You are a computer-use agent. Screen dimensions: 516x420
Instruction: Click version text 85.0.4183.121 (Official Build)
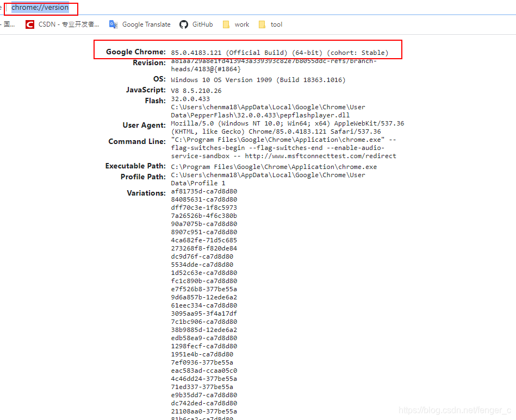[229, 53]
